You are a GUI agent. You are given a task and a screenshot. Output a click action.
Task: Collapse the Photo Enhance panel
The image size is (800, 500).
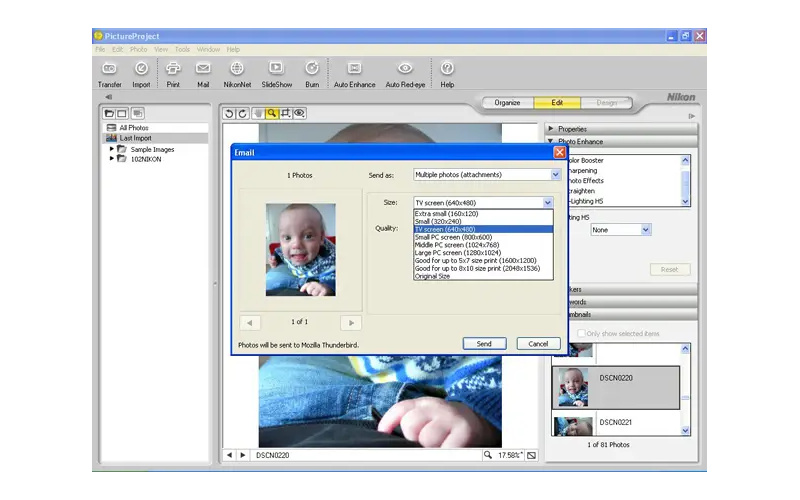[x=551, y=141]
